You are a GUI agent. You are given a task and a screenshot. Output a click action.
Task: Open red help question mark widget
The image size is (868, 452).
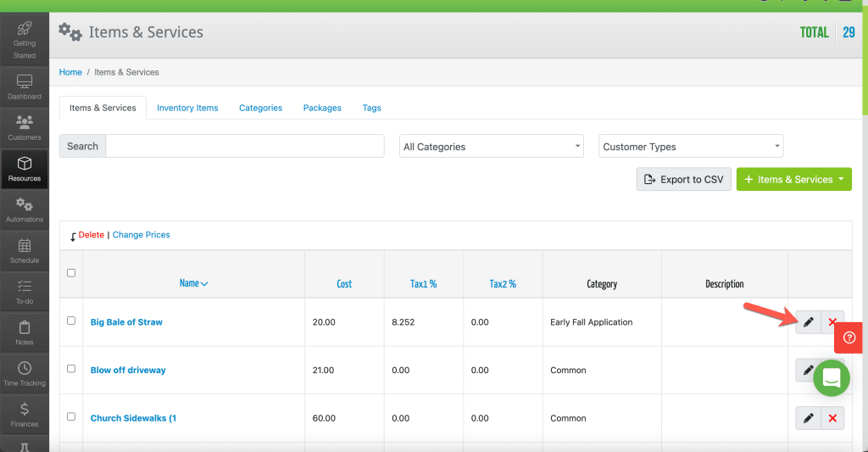(849, 338)
